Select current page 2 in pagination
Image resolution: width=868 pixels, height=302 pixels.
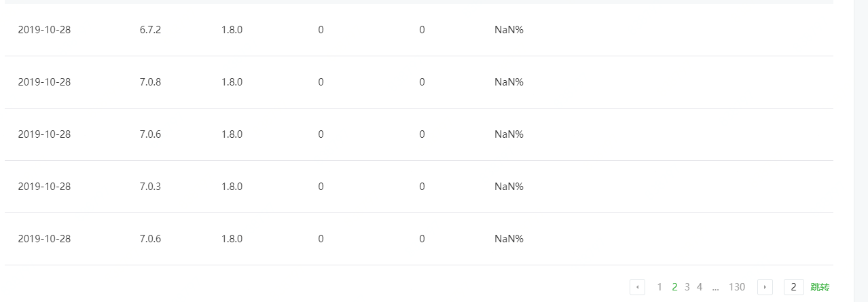(674, 287)
